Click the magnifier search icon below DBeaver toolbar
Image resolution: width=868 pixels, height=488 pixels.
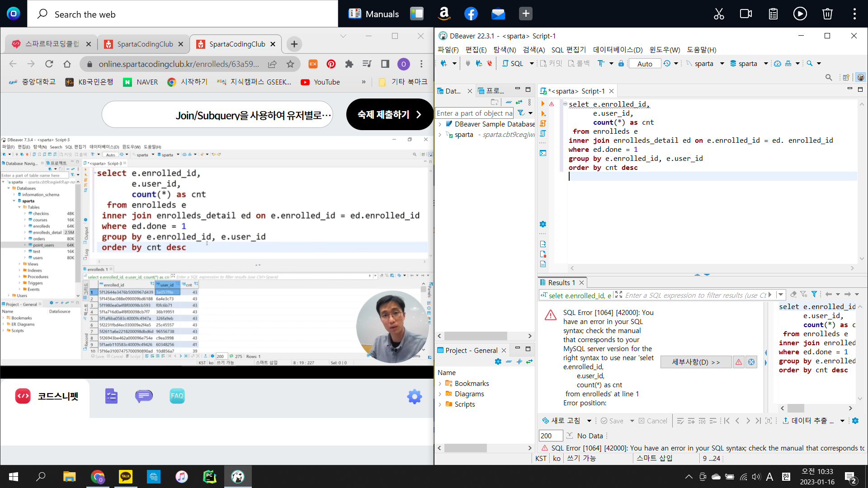coord(829,78)
